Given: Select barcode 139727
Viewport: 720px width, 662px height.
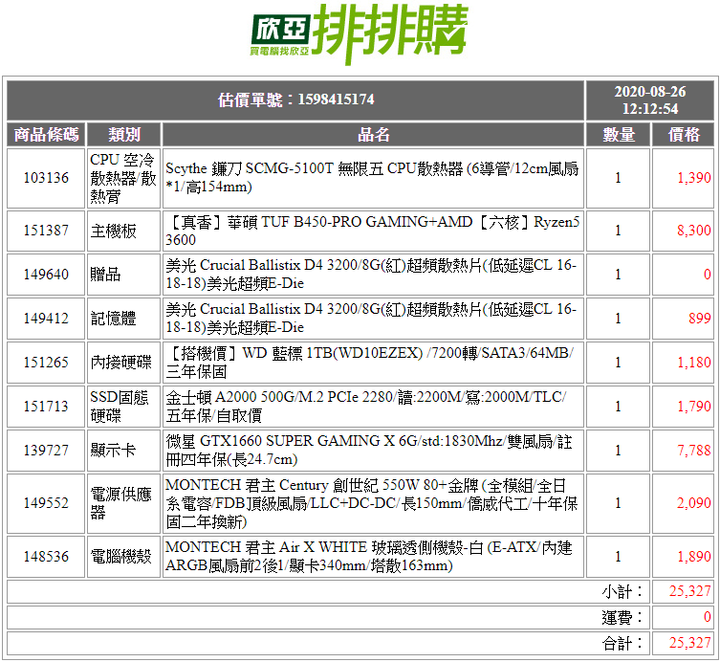Looking at the screenshot, I should pos(46,450).
